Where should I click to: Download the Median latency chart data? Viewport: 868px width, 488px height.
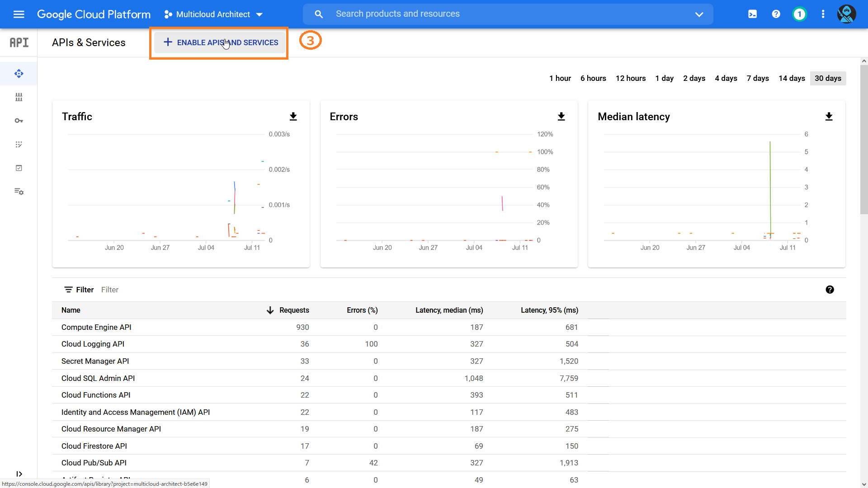tap(829, 117)
